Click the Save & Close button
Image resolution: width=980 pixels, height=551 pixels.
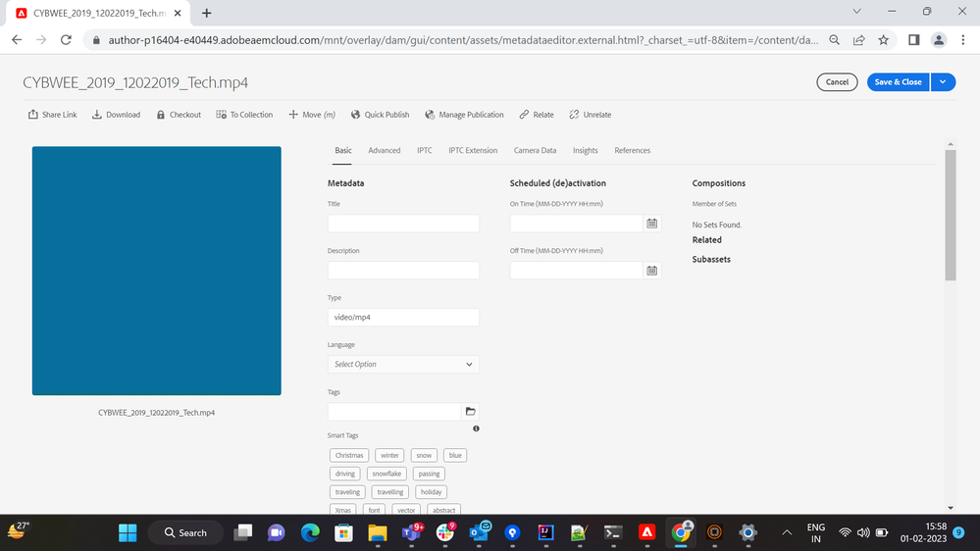coord(898,82)
